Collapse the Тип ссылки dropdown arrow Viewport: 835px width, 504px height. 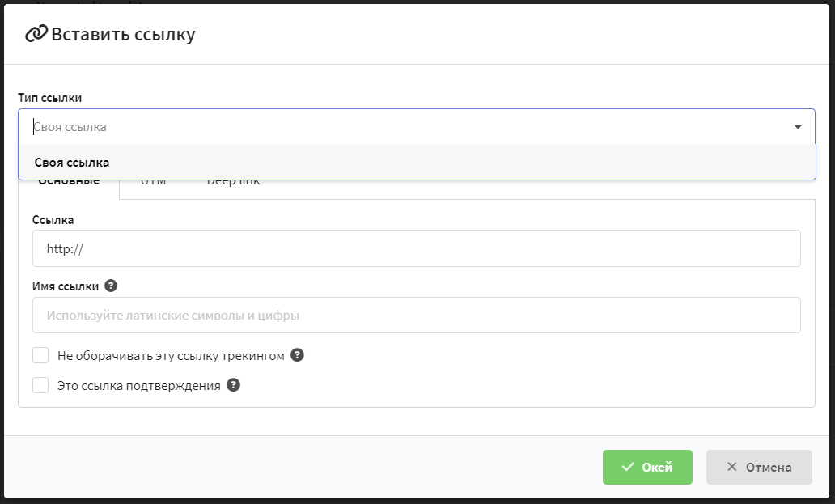[798, 127]
